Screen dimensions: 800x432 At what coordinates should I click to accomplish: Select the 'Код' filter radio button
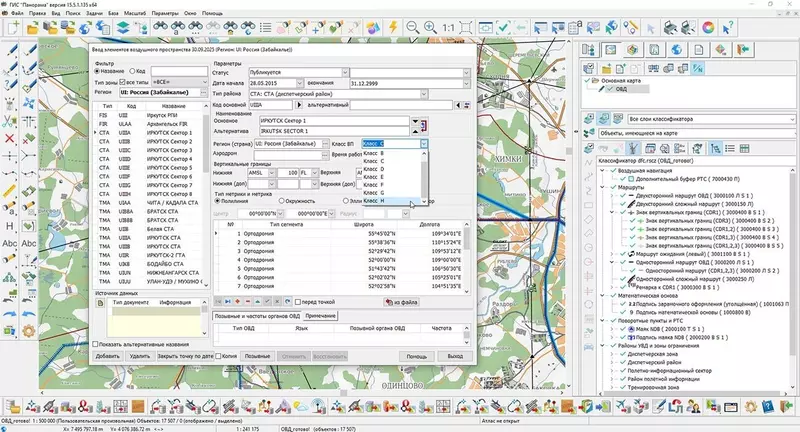[x=132, y=71]
